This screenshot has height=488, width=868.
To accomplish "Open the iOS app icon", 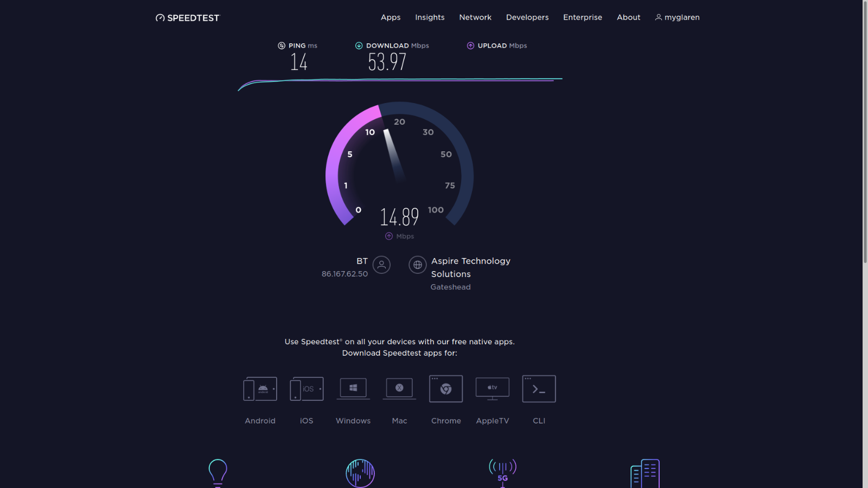I will point(307,389).
